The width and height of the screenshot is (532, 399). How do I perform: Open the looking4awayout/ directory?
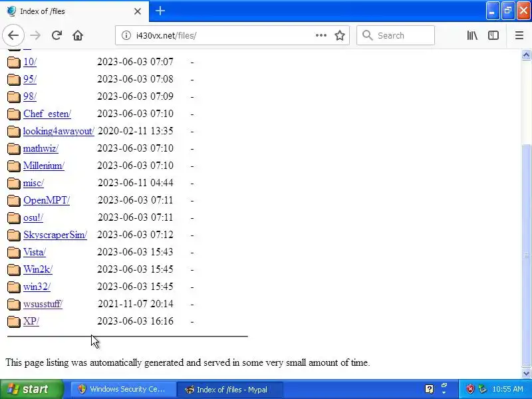coord(59,131)
